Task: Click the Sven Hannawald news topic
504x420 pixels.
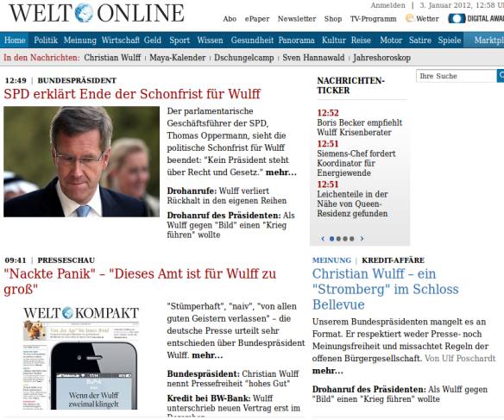Action: 313,58
